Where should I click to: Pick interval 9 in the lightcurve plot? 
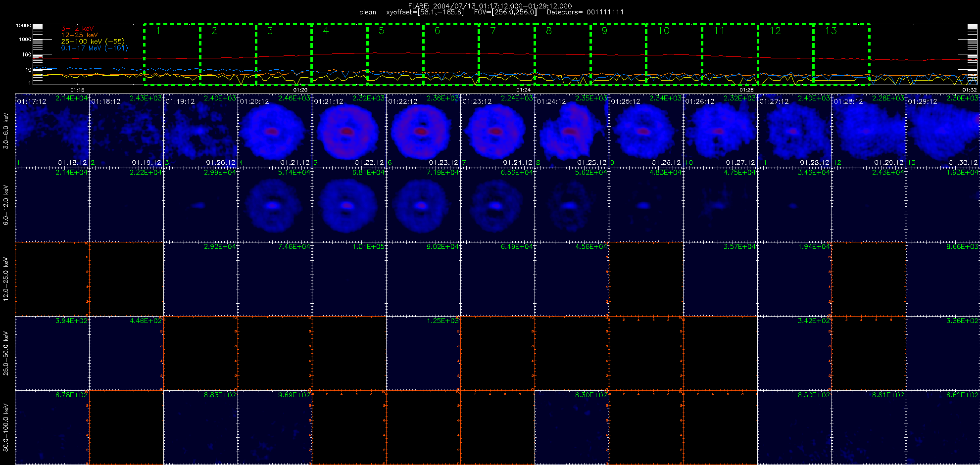tap(618, 54)
